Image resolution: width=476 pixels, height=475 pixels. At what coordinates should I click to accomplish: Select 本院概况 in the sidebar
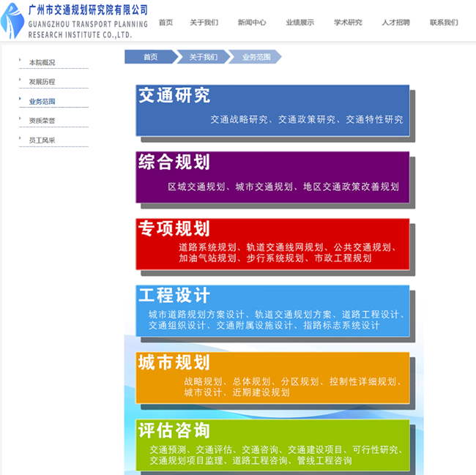[42, 63]
